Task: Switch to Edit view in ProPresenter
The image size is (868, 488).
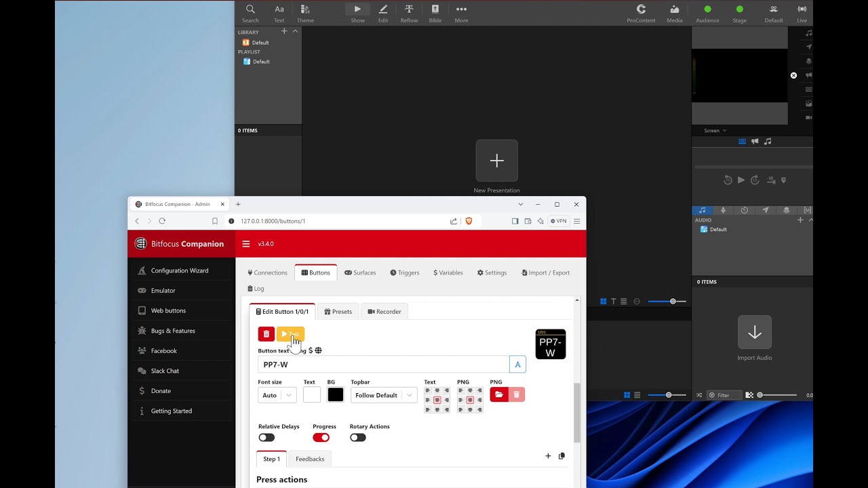Action: point(383,13)
